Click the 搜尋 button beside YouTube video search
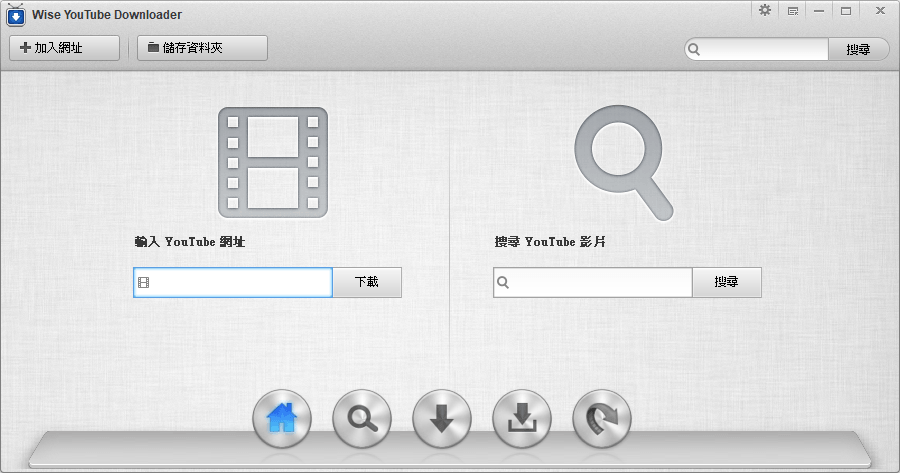 [727, 282]
